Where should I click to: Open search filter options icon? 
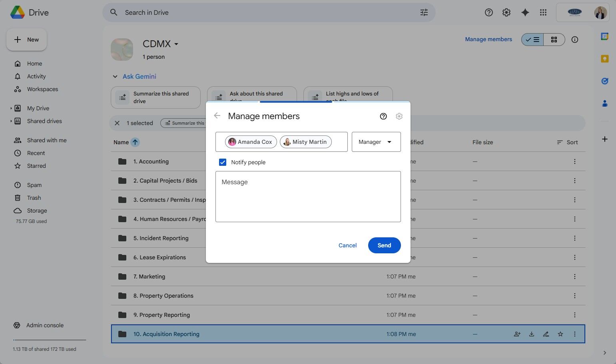point(424,12)
